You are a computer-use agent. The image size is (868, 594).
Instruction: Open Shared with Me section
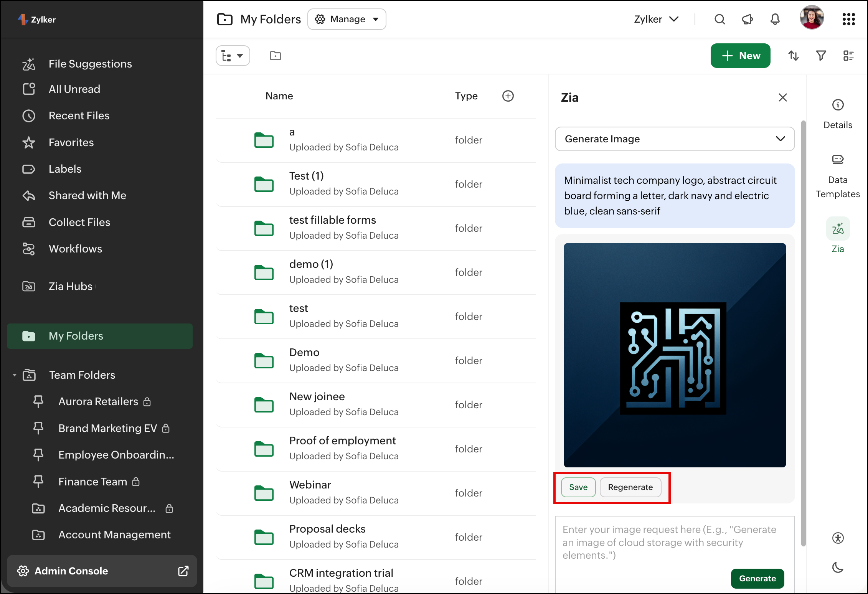[x=87, y=195]
